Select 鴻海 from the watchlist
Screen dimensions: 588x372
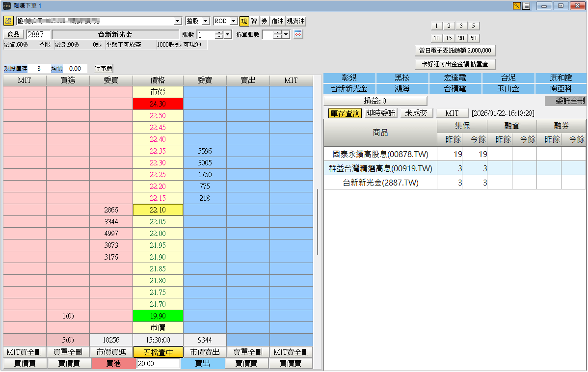point(402,89)
